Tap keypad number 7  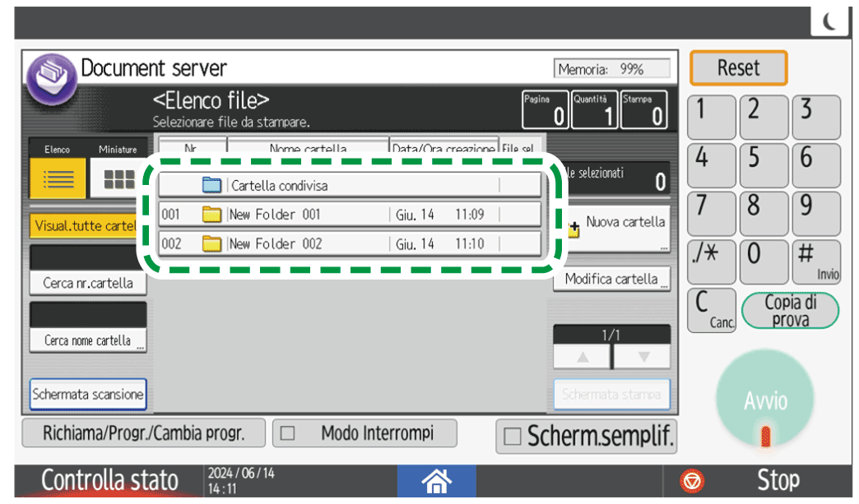[x=712, y=213]
